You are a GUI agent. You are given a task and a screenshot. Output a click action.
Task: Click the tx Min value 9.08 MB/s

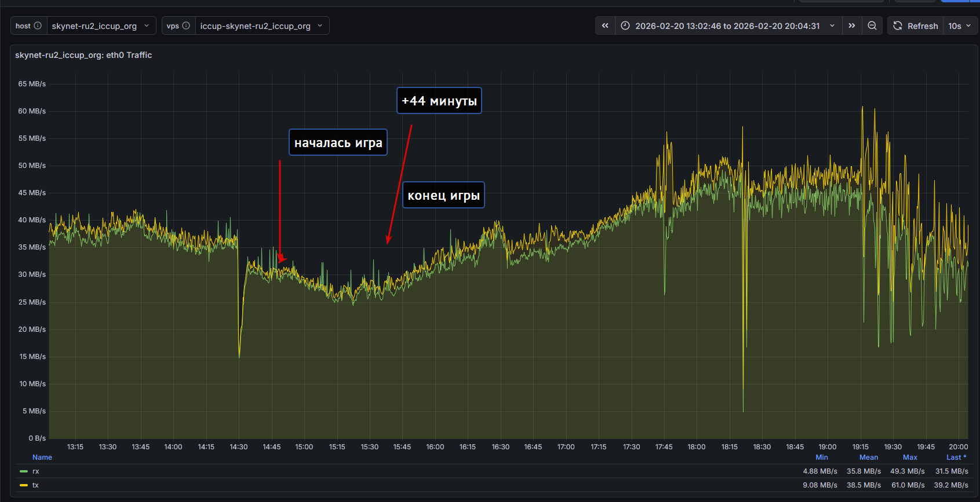[x=820, y=485]
